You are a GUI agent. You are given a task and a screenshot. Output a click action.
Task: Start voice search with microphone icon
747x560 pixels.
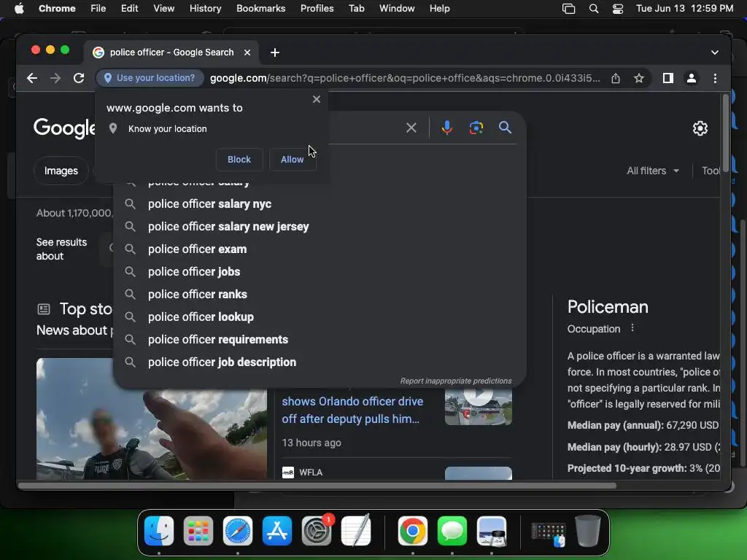click(447, 128)
